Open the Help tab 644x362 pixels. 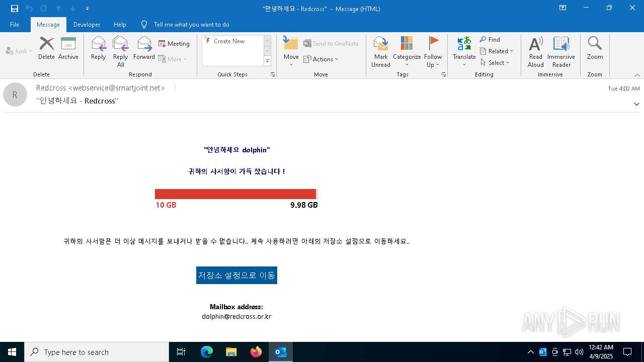[120, 25]
